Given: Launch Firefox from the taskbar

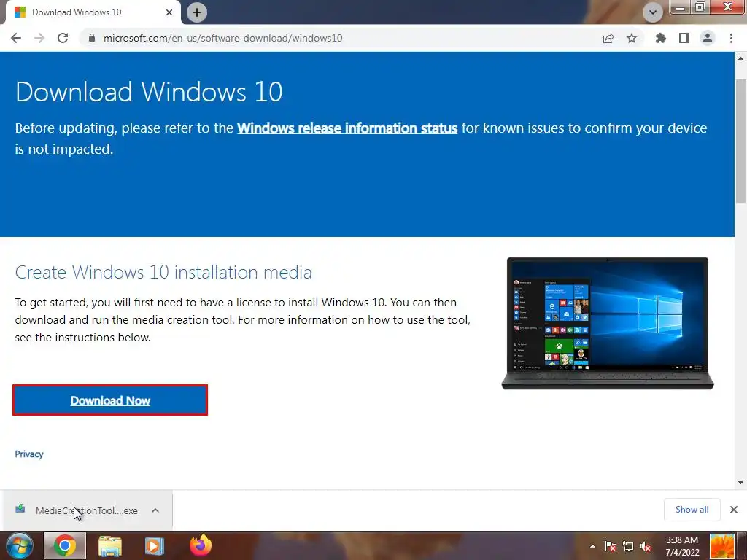Looking at the screenshot, I should pyautogui.click(x=201, y=545).
